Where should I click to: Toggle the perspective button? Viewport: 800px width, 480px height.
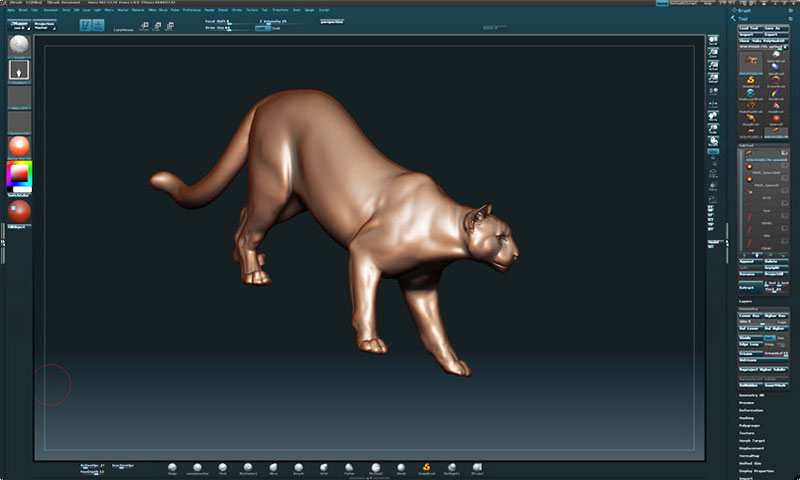332,22
